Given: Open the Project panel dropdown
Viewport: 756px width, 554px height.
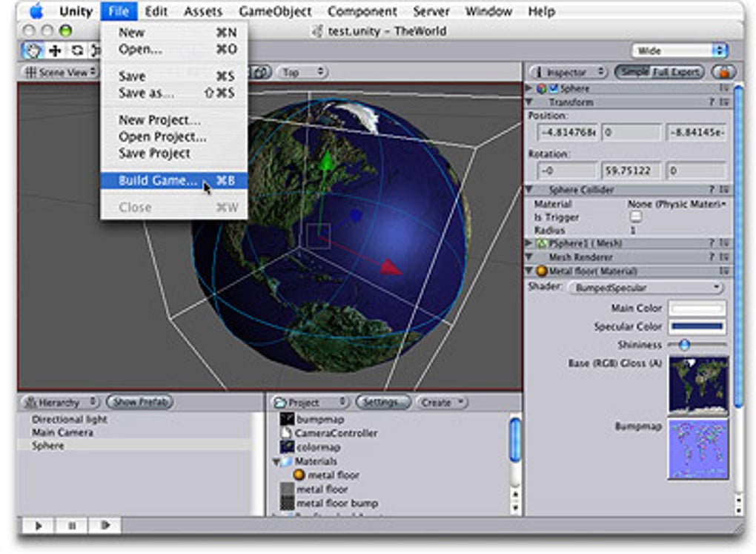Looking at the screenshot, I should (x=310, y=402).
